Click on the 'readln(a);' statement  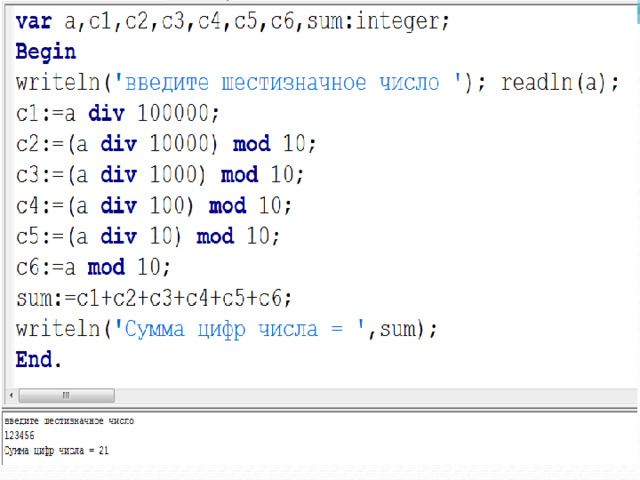pyautogui.click(x=560, y=82)
